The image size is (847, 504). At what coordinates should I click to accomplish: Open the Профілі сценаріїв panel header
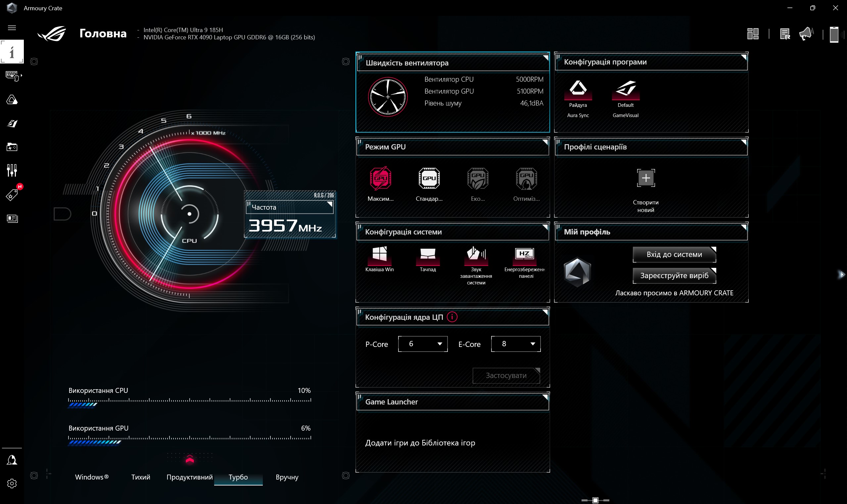pyautogui.click(x=651, y=147)
